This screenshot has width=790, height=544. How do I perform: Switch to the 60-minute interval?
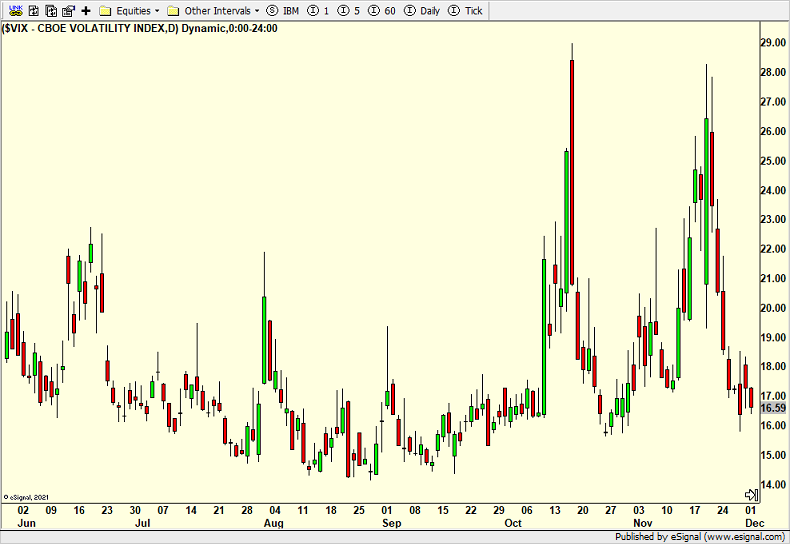383,11
